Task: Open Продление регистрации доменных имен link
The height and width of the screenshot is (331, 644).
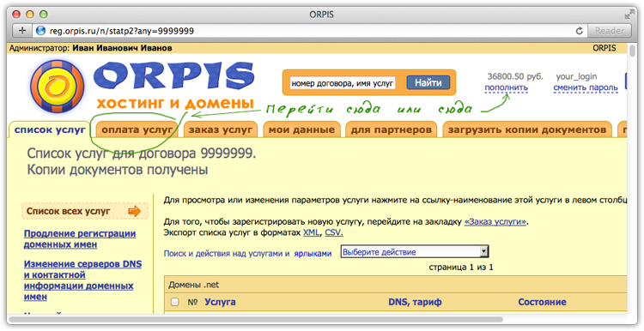Action: [80, 238]
